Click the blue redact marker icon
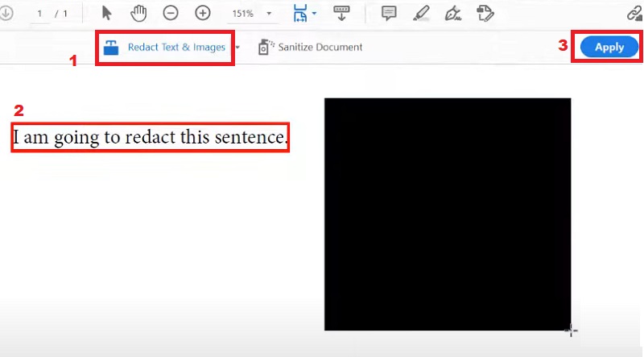This screenshot has height=357, width=644. (x=111, y=48)
